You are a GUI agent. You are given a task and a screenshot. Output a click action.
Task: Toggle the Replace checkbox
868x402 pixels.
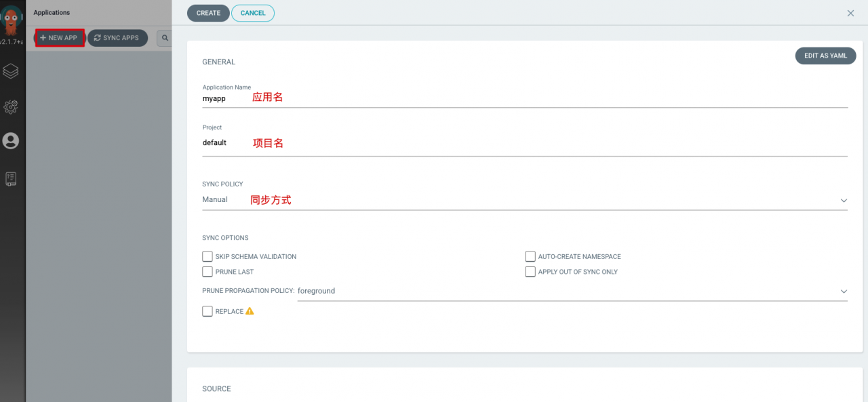[208, 311]
